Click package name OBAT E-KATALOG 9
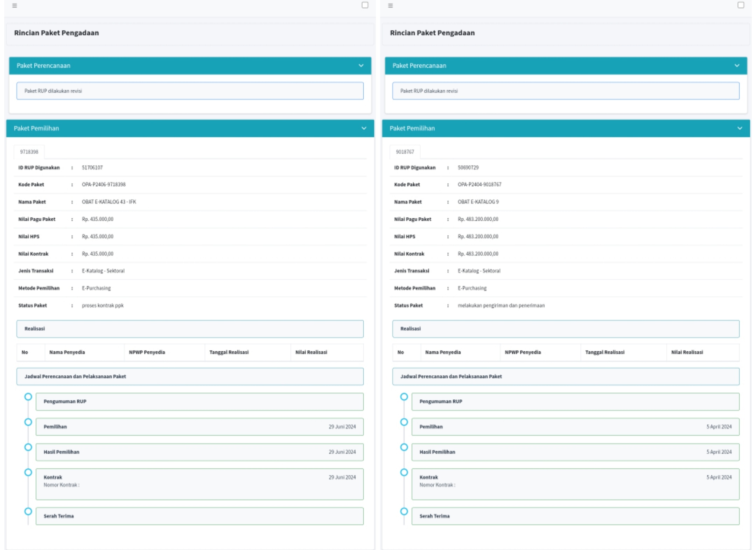Image resolution: width=756 pixels, height=550 pixels. pyautogui.click(x=478, y=202)
